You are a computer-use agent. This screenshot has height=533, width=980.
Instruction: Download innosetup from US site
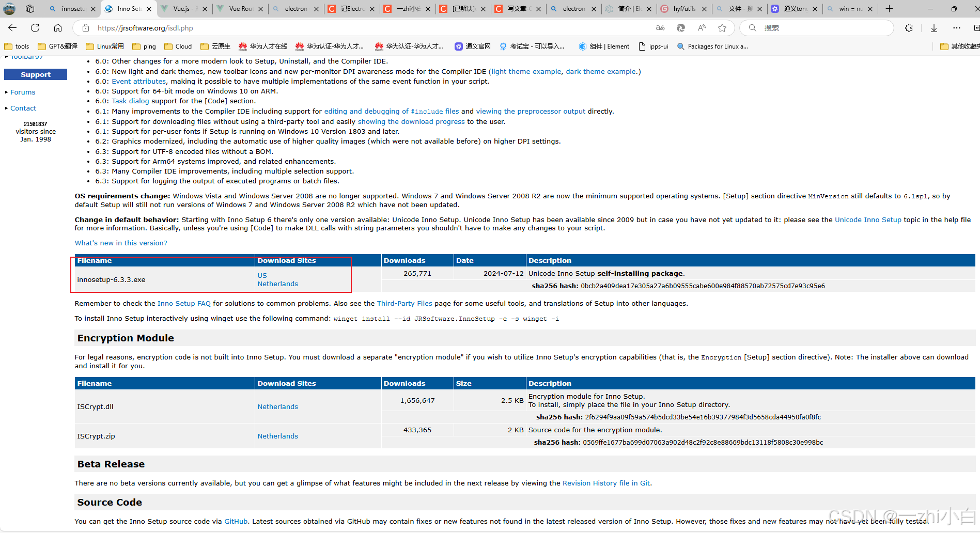tap(262, 276)
